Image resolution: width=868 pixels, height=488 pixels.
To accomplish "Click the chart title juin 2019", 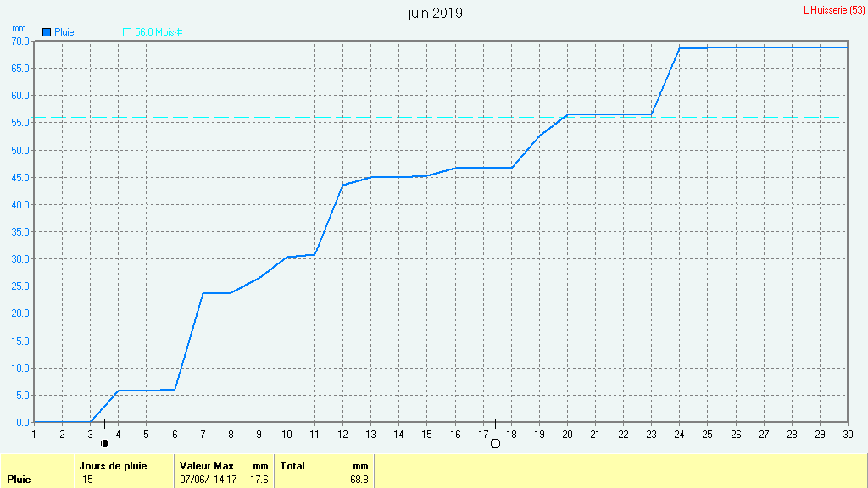I will point(436,14).
